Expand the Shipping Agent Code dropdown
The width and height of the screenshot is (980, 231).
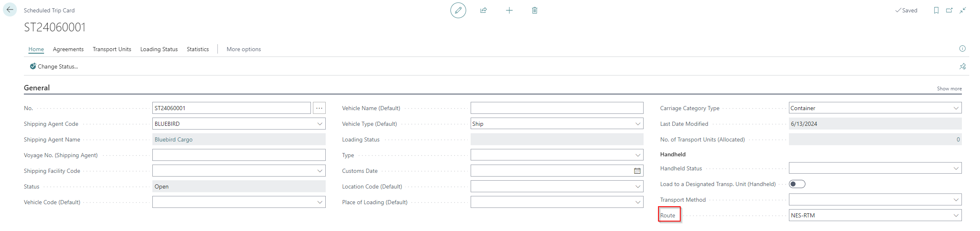pos(320,124)
